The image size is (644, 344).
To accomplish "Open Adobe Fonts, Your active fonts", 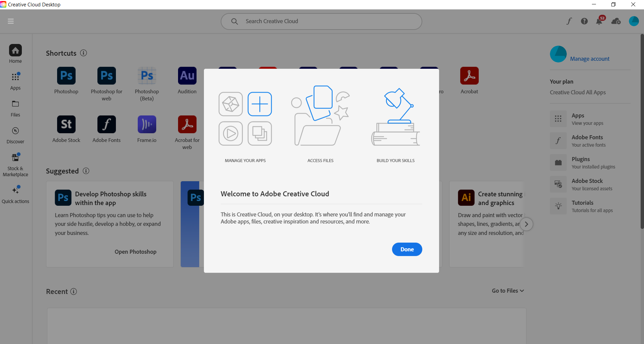I will pos(590,141).
